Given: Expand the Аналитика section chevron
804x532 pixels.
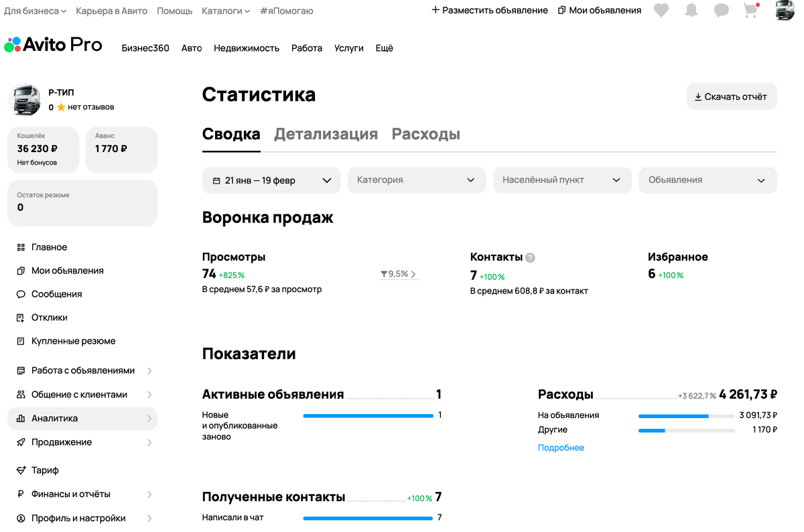Looking at the screenshot, I should coord(149,418).
